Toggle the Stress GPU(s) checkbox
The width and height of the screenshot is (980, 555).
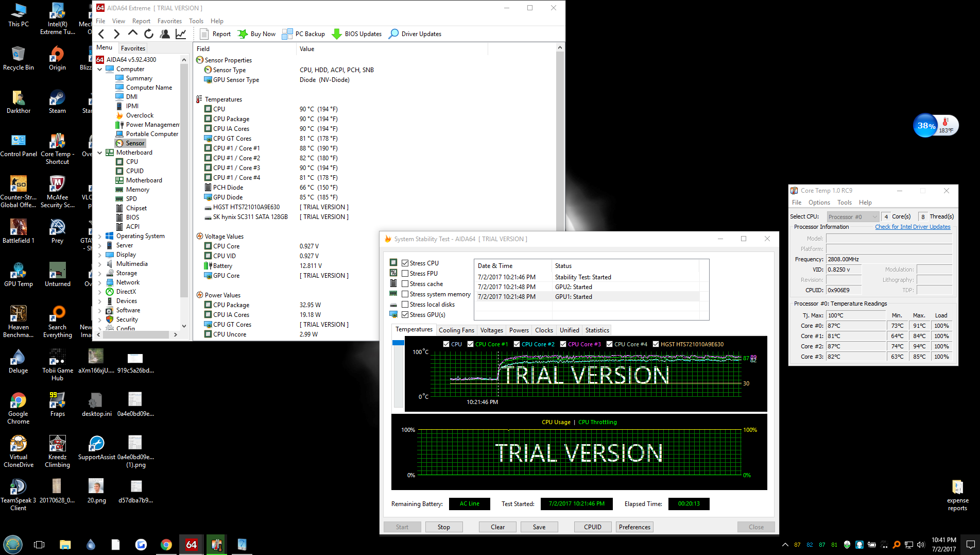[x=405, y=315]
